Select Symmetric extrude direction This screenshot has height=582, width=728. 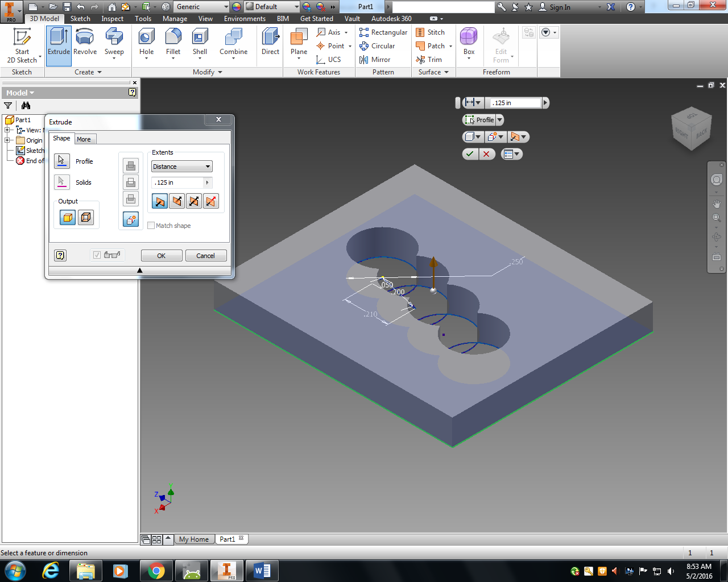(x=194, y=201)
